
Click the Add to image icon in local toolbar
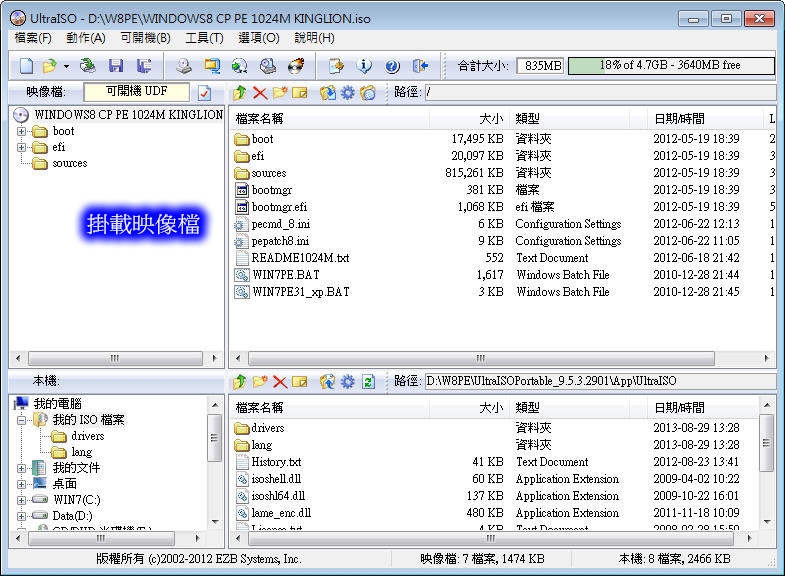click(x=327, y=382)
